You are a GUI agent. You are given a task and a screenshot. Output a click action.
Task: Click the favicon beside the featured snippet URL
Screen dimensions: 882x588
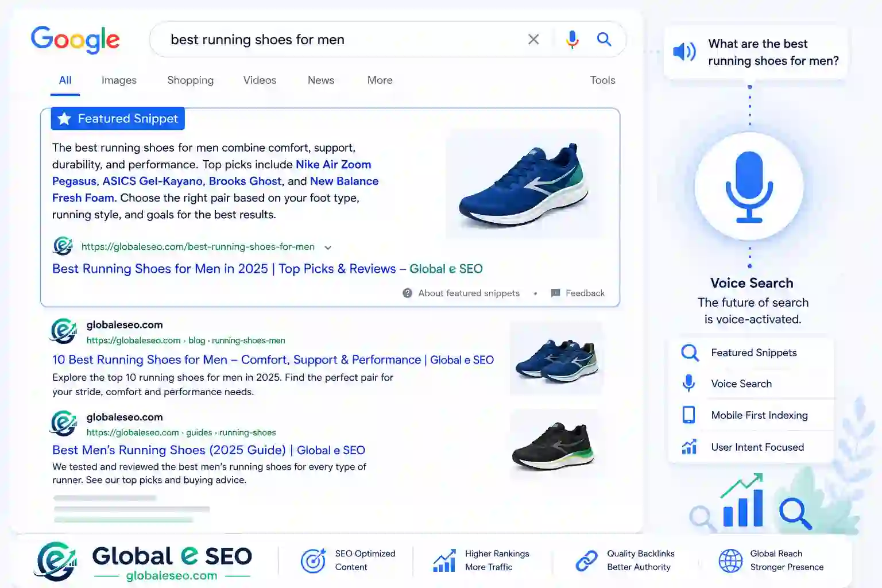click(x=63, y=246)
